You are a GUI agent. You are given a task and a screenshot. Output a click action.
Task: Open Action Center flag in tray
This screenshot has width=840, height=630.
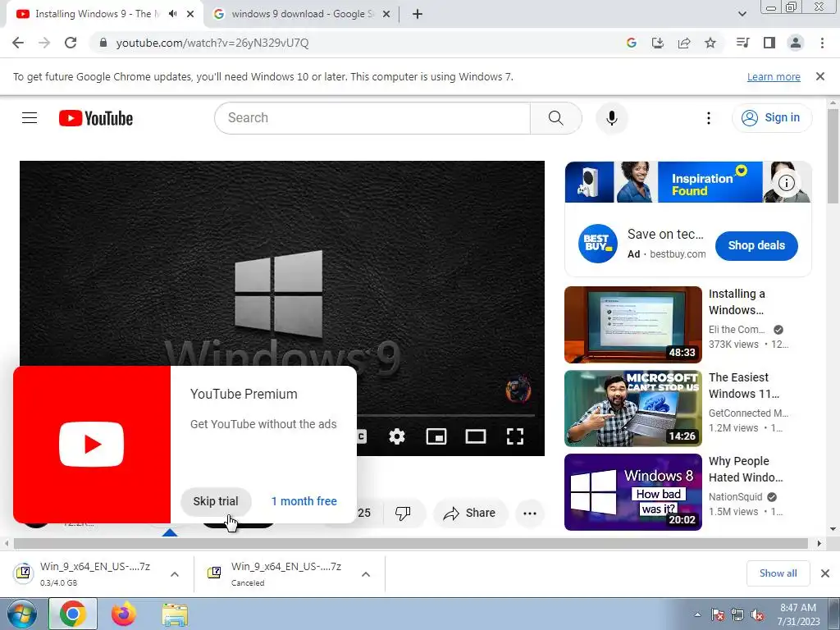point(717,614)
